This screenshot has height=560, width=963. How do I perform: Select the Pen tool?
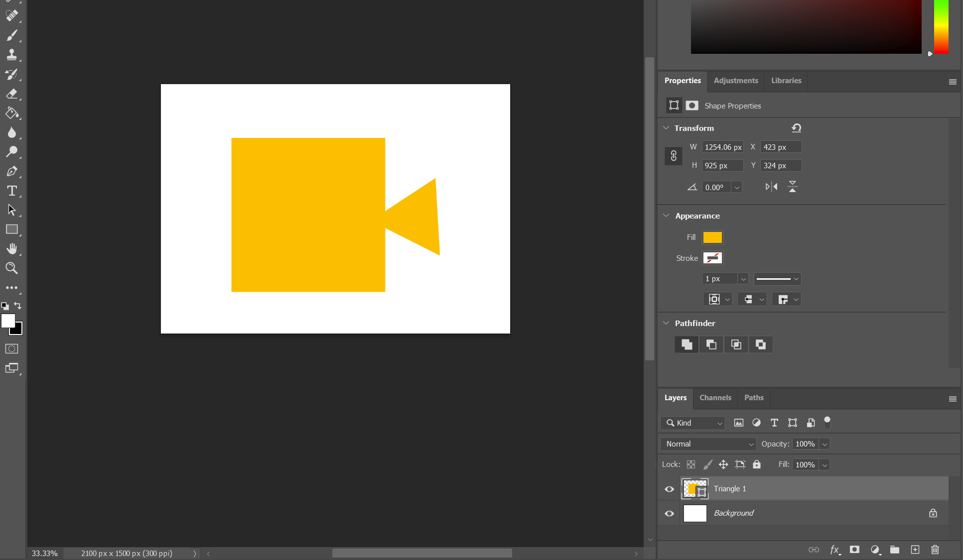(12, 171)
